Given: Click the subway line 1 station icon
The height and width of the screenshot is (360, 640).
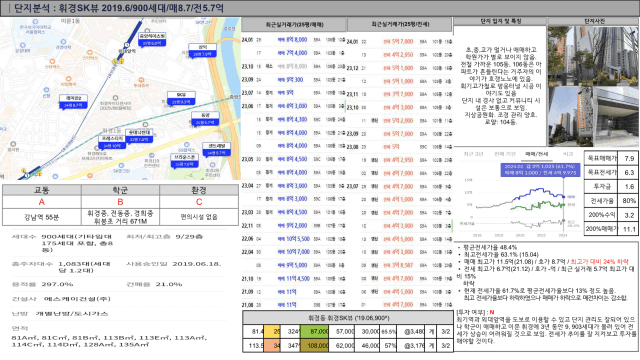Looking at the screenshot, I should 127,45.
